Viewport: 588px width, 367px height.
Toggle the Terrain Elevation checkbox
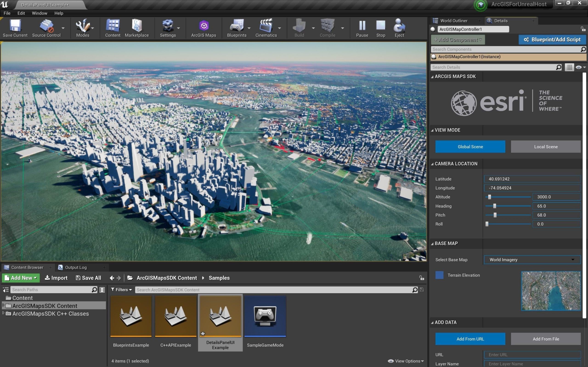tap(439, 275)
